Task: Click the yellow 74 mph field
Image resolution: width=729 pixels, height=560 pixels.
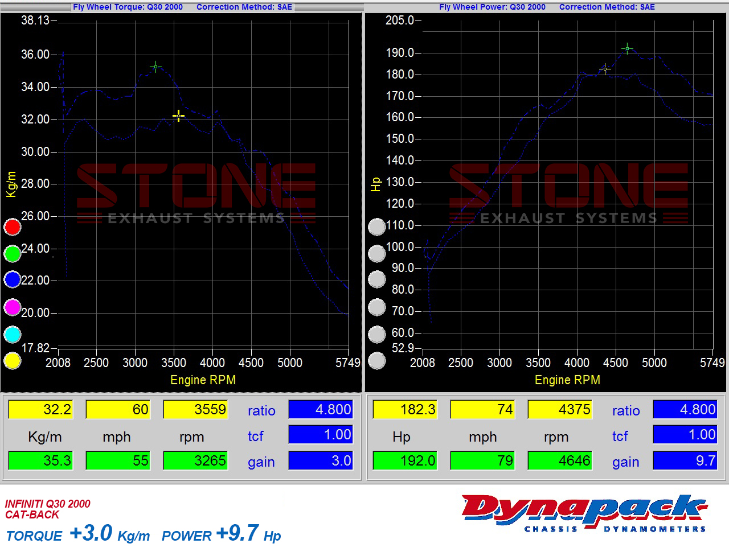Action: click(483, 410)
